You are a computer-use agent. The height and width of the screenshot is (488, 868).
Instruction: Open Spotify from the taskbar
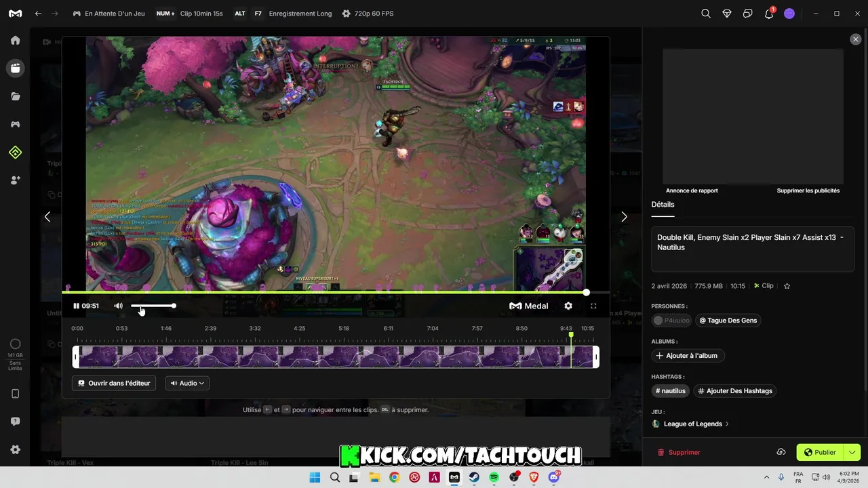494,477
